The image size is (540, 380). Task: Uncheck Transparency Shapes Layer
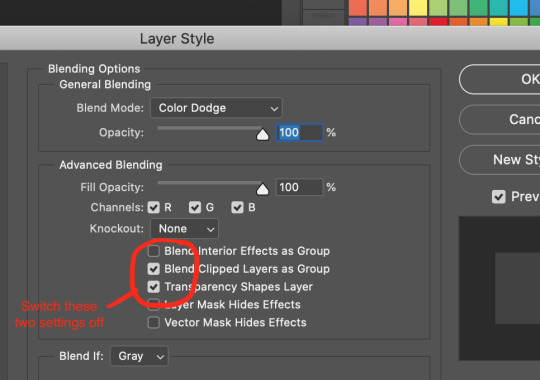click(154, 287)
